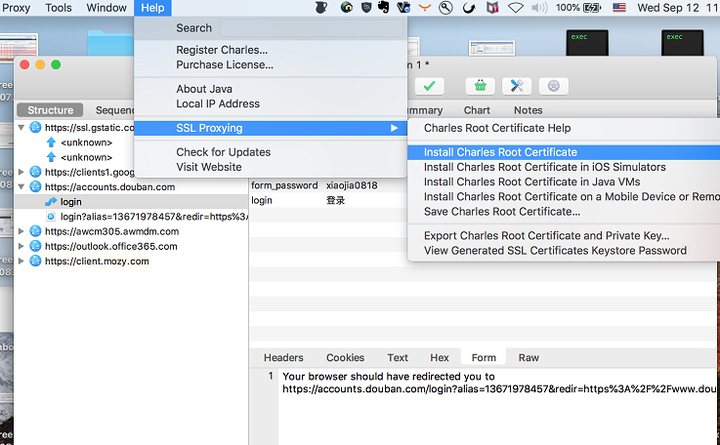Switch to the Cookies response tab

click(345, 357)
